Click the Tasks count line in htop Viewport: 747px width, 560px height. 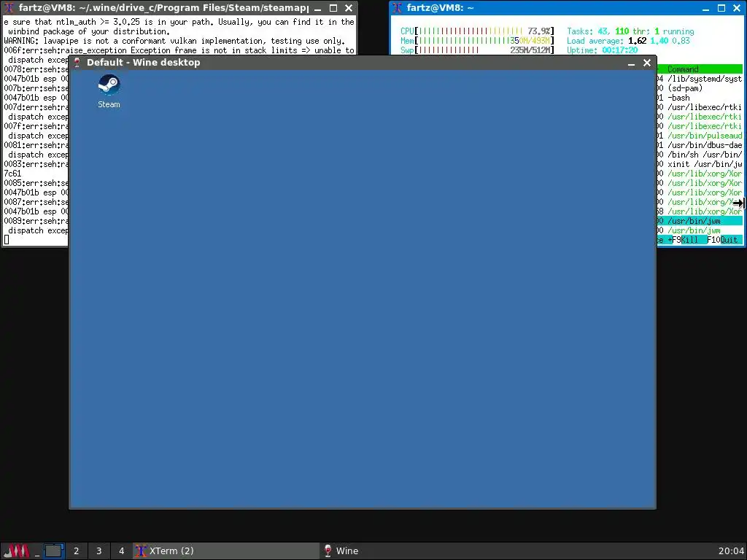[x=630, y=31]
